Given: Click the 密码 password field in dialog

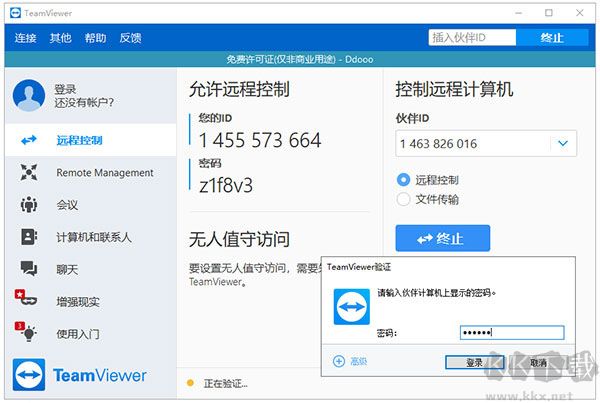Looking at the screenshot, I should click(x=512, y=332).
